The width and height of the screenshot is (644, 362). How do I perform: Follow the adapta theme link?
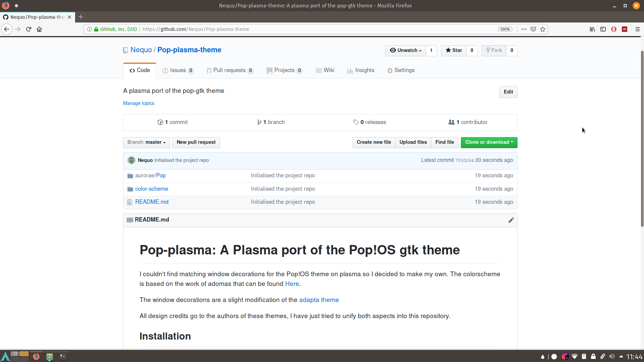point(319,300)
